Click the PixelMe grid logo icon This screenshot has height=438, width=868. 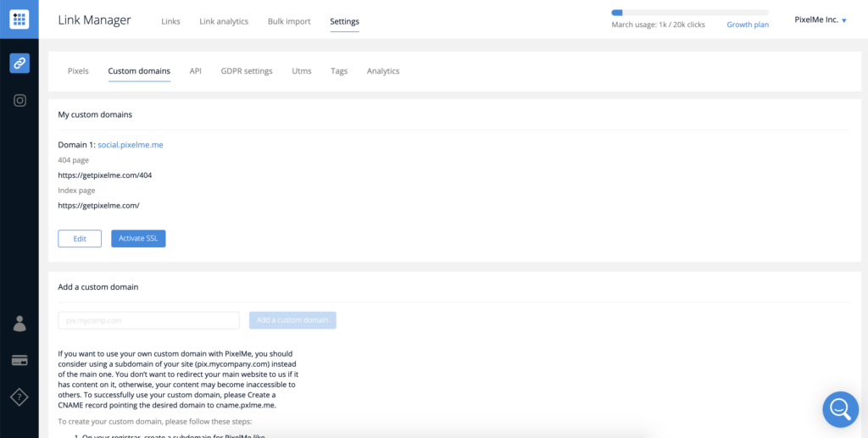click(19, 19)
